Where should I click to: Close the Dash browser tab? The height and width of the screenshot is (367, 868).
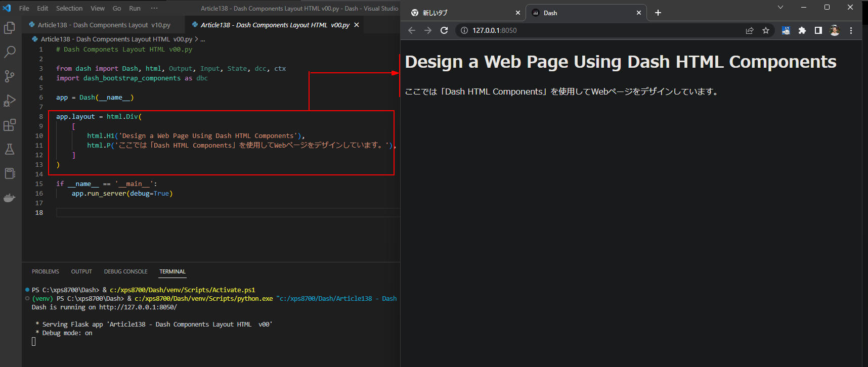coord(639,13)
